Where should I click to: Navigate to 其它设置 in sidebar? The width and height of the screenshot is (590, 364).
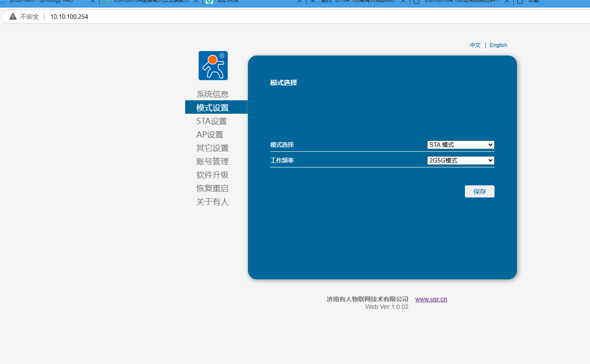click(213, 148)
